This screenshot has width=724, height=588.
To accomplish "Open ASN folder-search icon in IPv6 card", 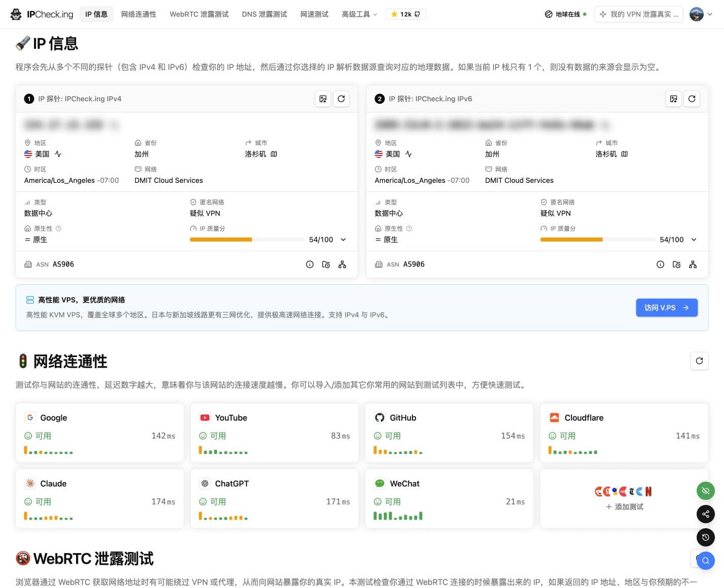I will (x=676, y=264).
